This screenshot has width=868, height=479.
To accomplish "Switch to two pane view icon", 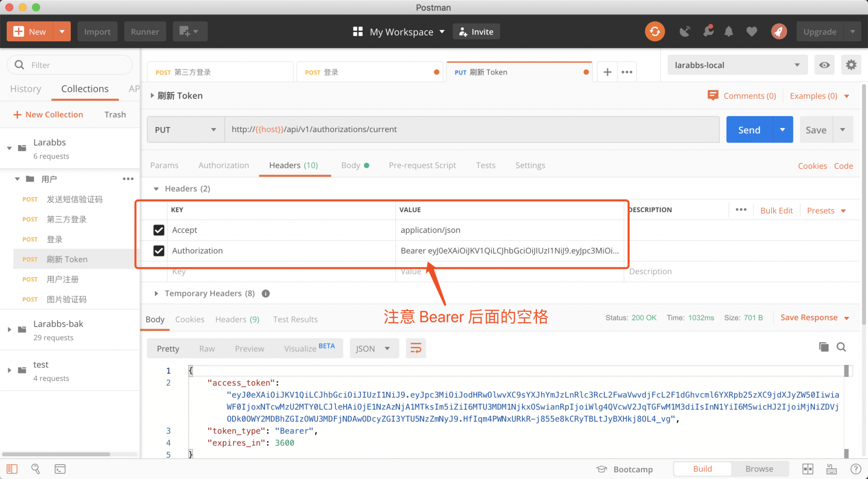I will coord(808,469).
